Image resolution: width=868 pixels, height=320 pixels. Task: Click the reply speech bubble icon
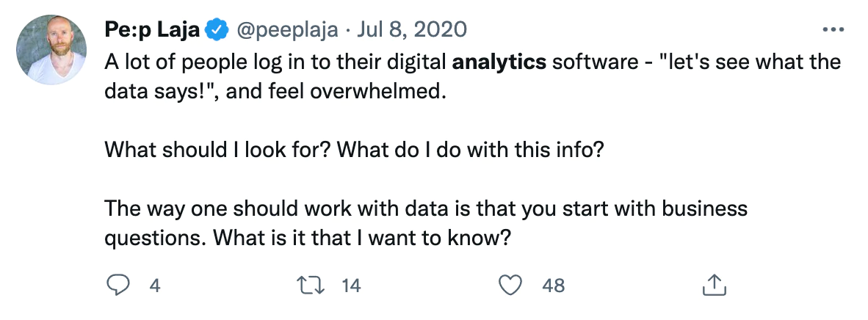click(x=118, y=286)
